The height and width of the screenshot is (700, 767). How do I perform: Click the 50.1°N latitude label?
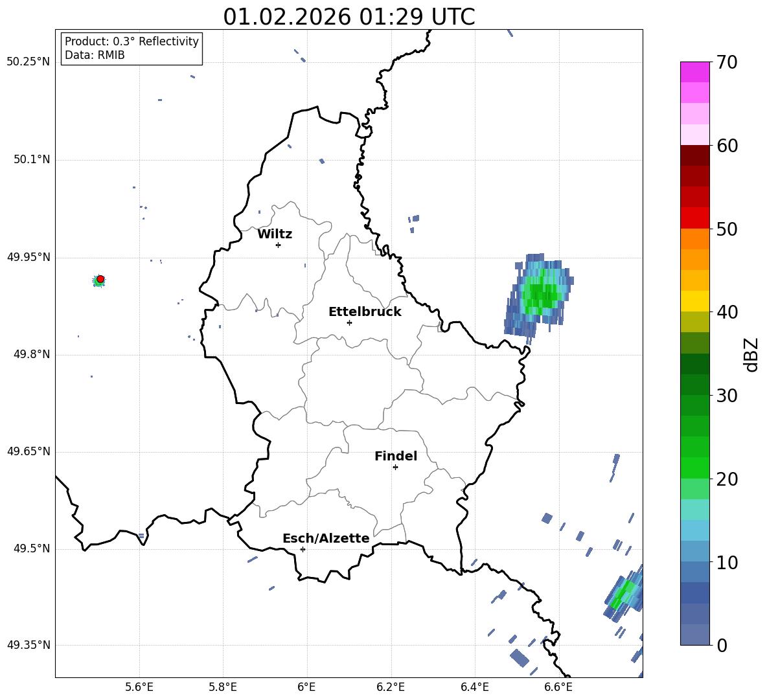coord(32,160)
